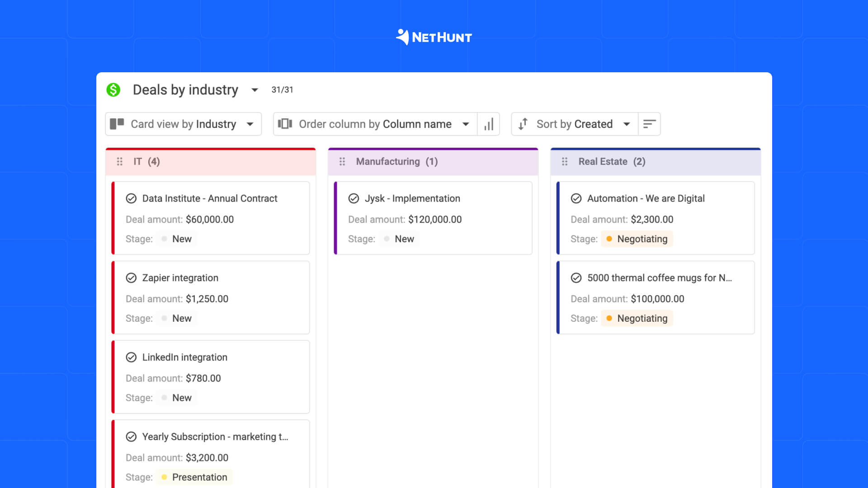Screen dimensions: 868x488
Task: Click the checkmark icon on Jysk - Implementation card
Action: click(x=353, y=198)
